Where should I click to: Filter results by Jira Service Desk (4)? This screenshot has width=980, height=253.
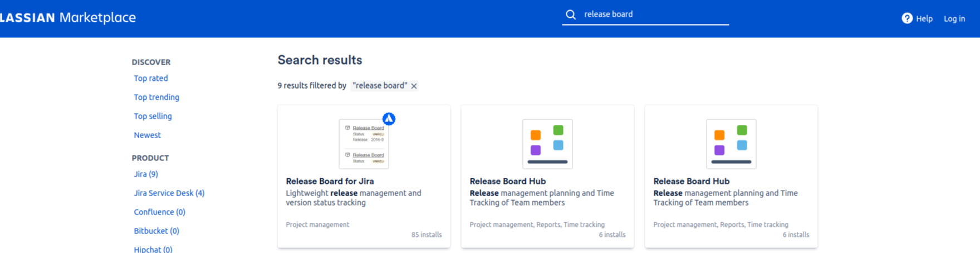169,193
